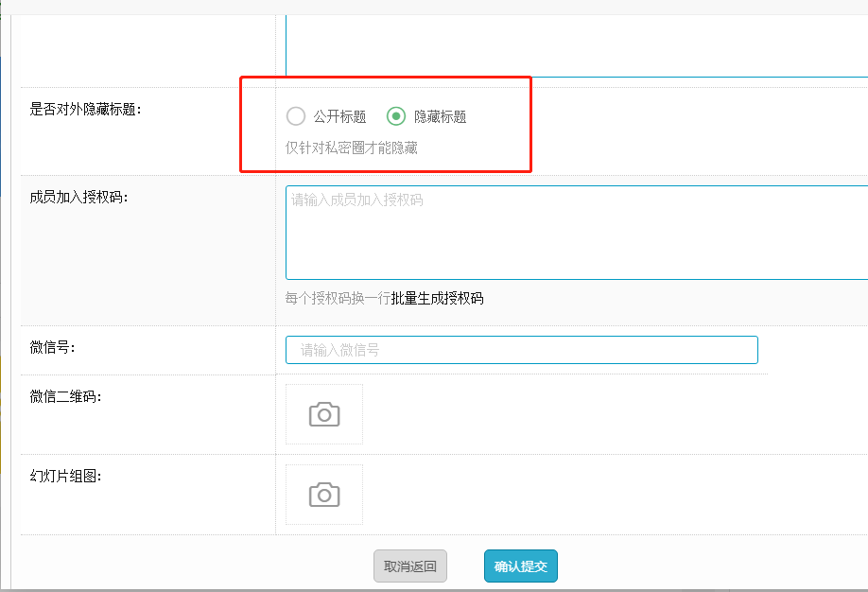Click the 幻灯片组图 field label

(x=65, y=476)
